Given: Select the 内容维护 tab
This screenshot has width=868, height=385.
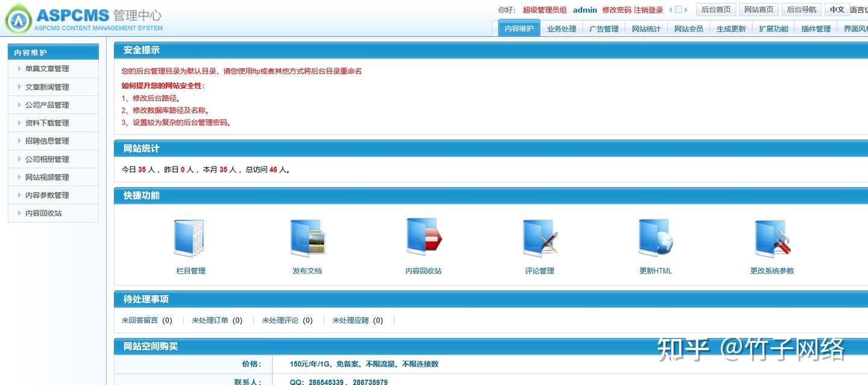Looking at the screenshot, I should click(x=519, y=28).
